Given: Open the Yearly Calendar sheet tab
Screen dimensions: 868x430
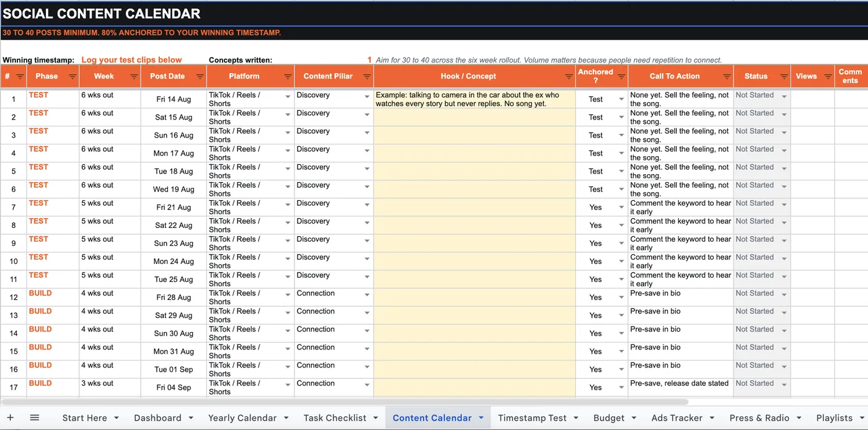Looking at the screenshot, I should tap(242, 418).
